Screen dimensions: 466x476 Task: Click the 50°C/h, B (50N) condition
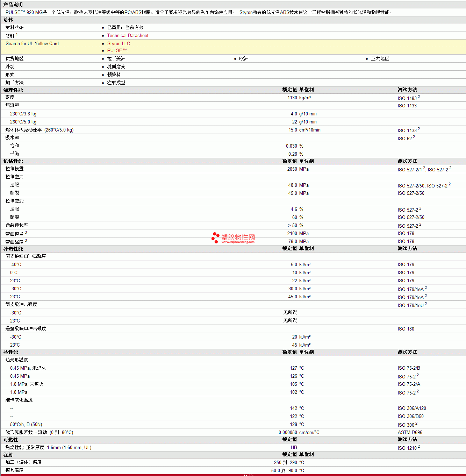point(26,424)
